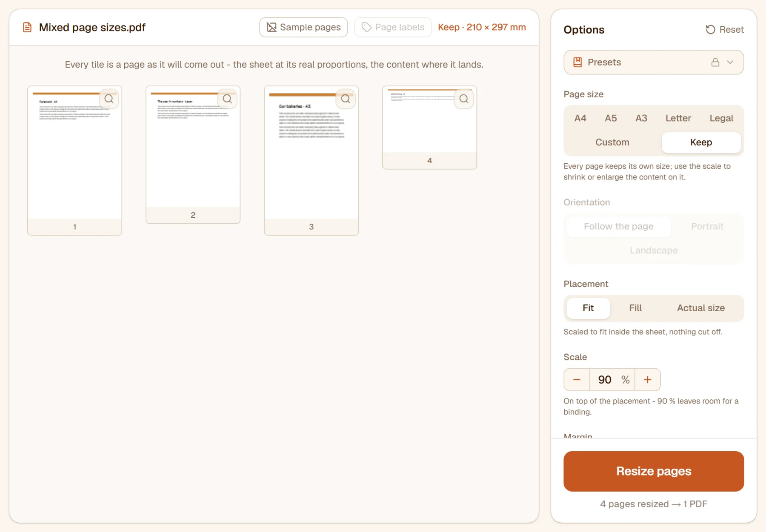
Task: Click the 'Mixed page sizes.pdf' file name
Action: (92, 28)
